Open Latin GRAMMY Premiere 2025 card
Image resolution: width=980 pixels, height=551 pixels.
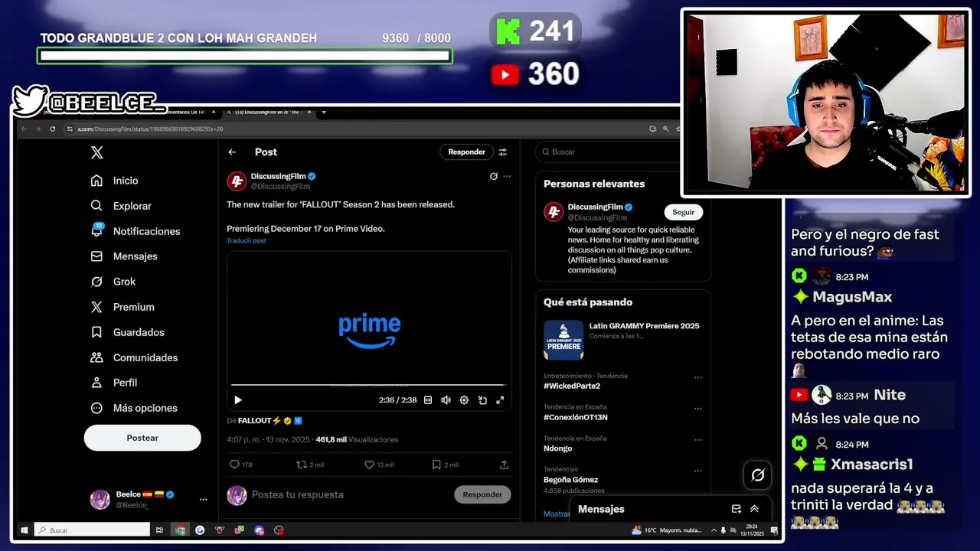(622, 340)
